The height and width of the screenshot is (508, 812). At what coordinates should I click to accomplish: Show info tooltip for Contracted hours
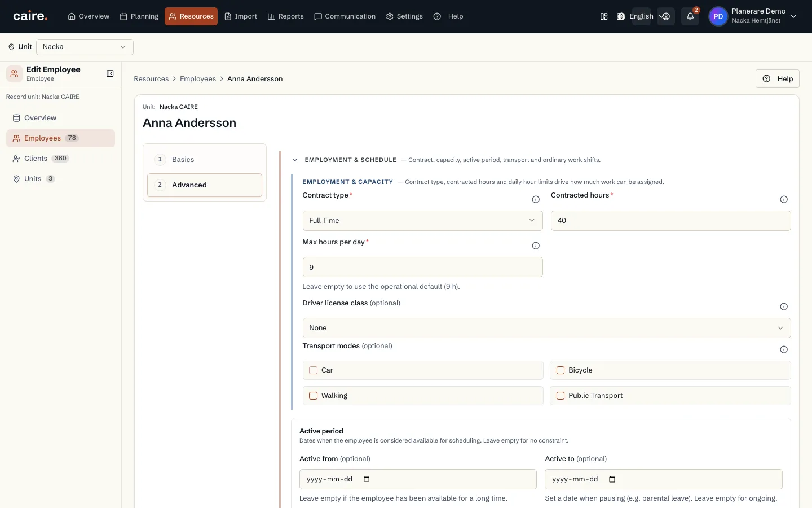pyautogui.click(x=784, y=199)
